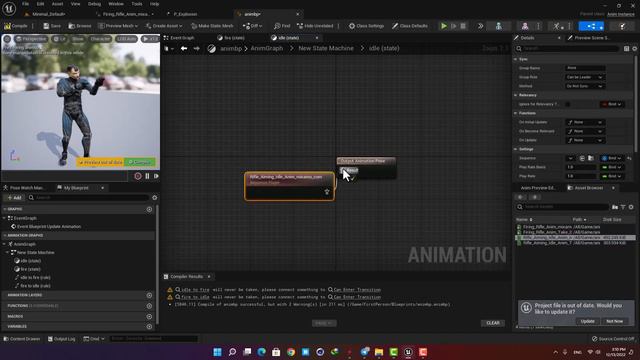Toggle Hide Unrelated nodes
The width and height of the screenshot is (640, 360).
coord(315,26)
